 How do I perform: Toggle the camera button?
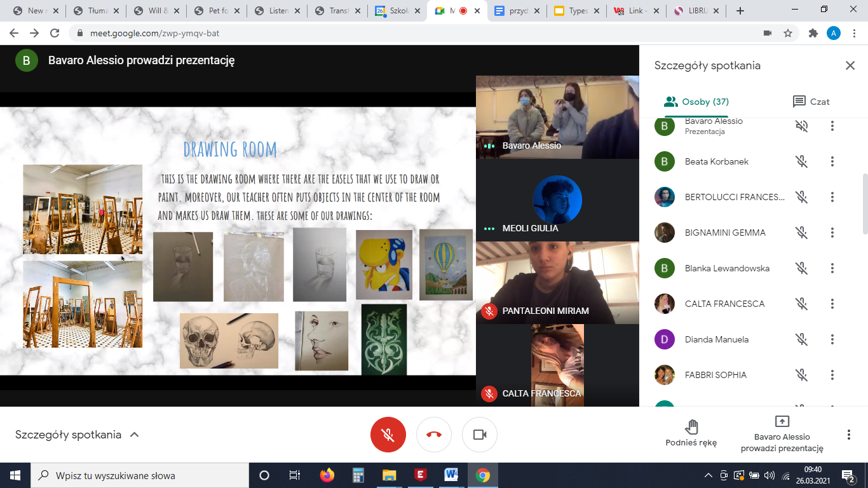coord(480,435)
